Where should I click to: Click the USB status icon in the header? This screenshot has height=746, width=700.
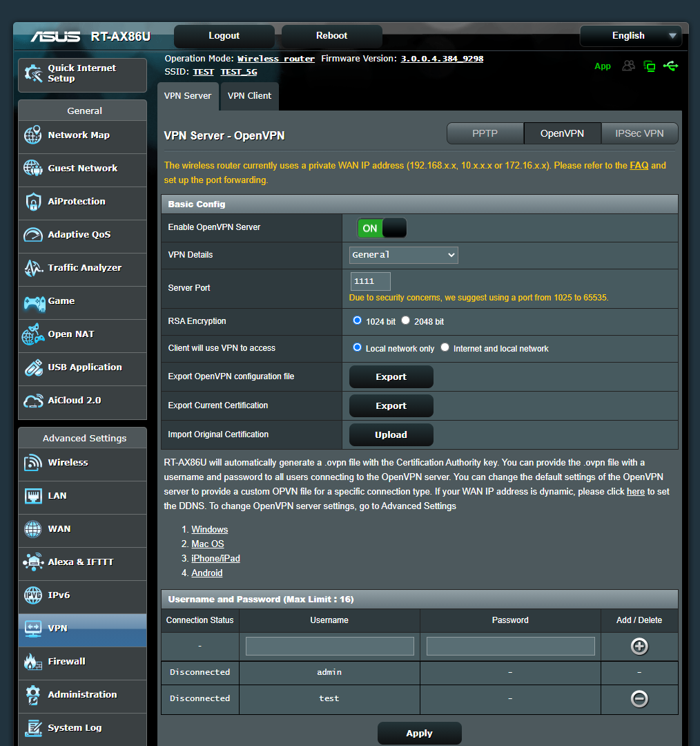click(670, 66)
